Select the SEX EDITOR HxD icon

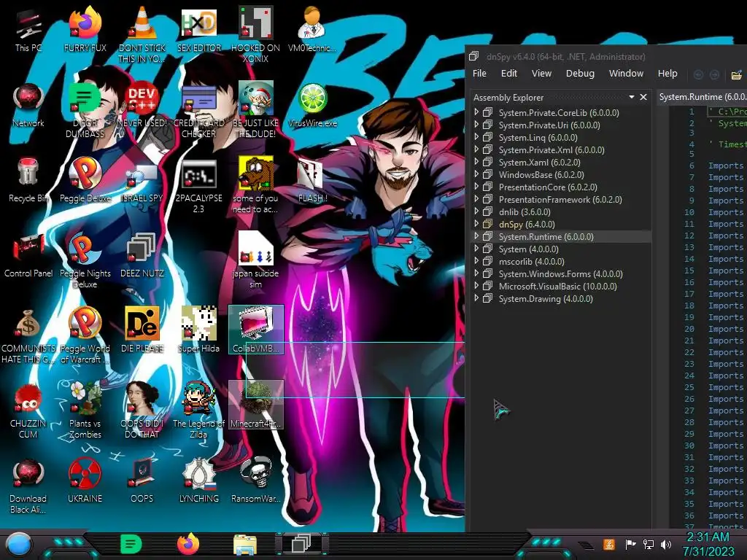[199, 29]
